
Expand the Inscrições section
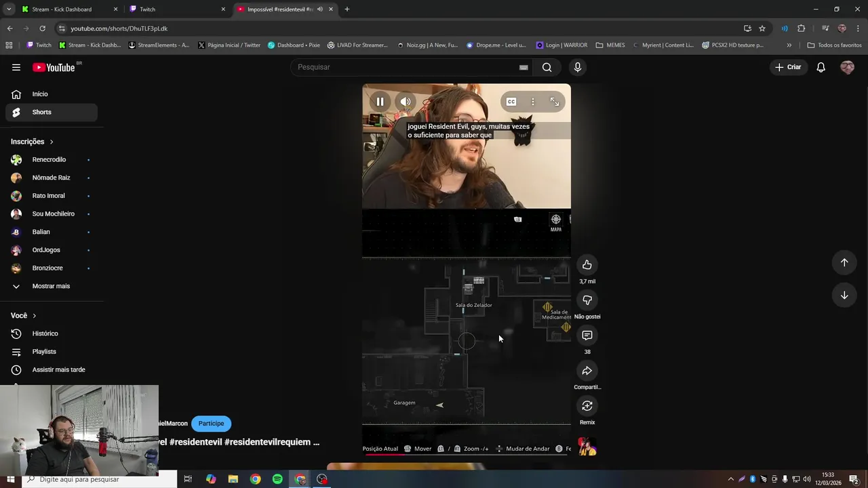coord(33,142)
